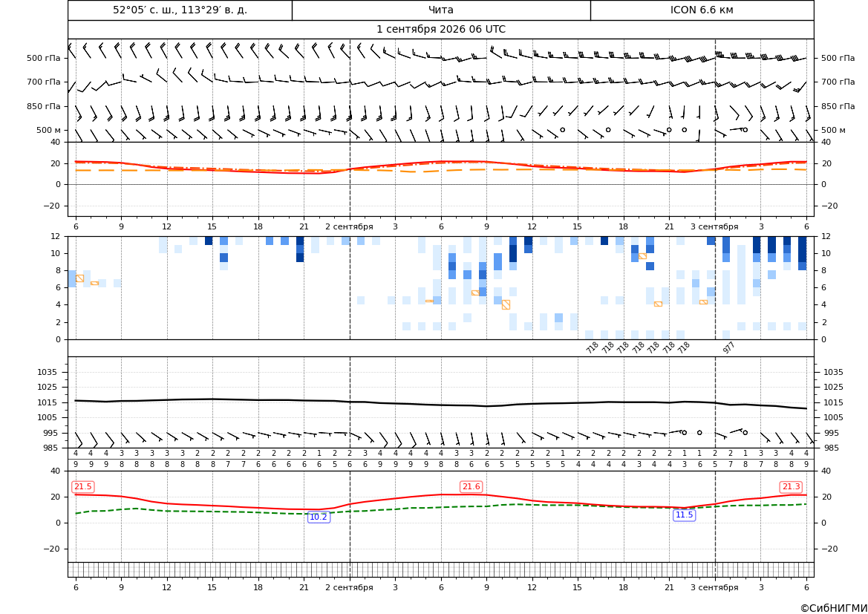Select the ICON 6.6 км model header cell
The image size is (868, 614).
point(702,10)
